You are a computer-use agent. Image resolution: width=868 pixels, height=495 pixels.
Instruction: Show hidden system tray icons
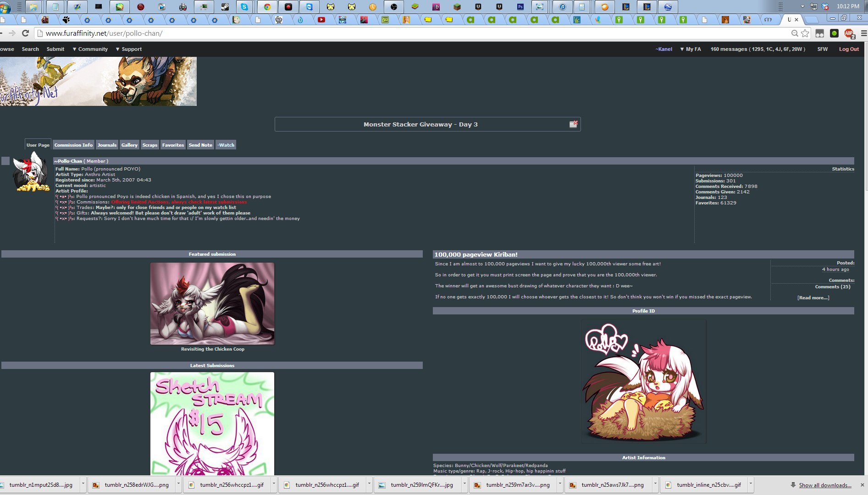tap(802, 6)
